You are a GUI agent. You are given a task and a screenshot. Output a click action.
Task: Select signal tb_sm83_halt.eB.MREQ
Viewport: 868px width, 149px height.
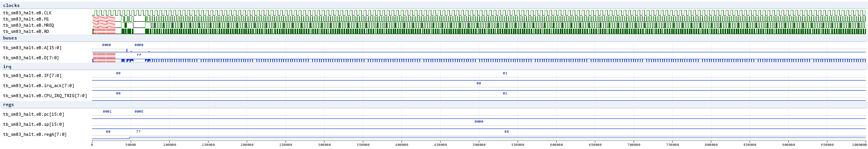28,25
